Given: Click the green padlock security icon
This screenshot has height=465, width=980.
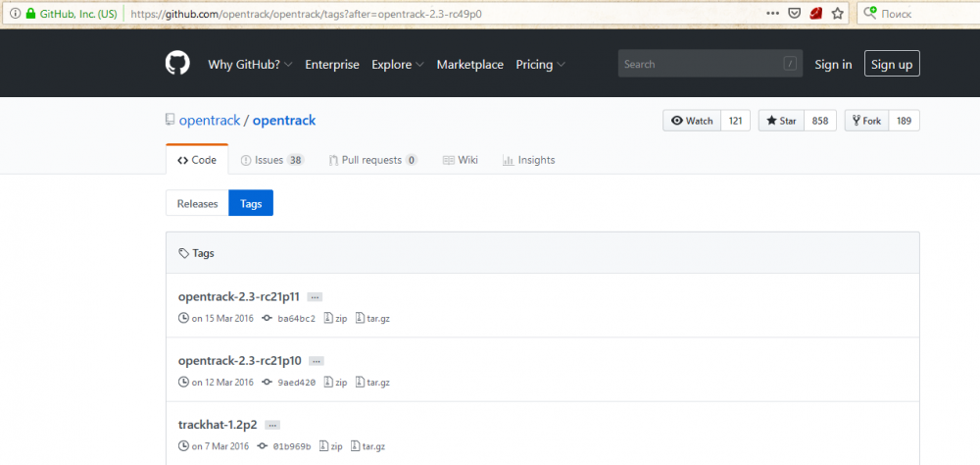Looking at the screenshot, I should 30,14.
